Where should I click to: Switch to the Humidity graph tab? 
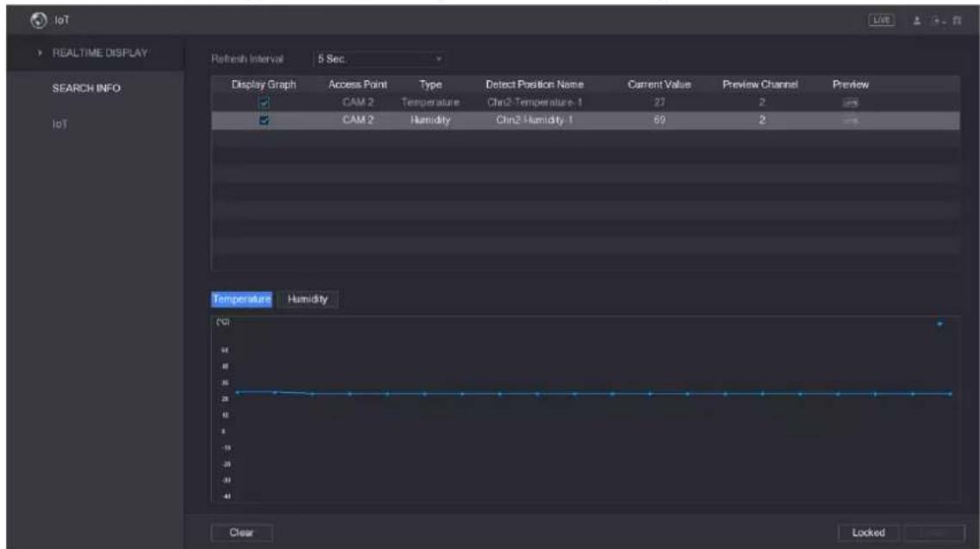308,299
